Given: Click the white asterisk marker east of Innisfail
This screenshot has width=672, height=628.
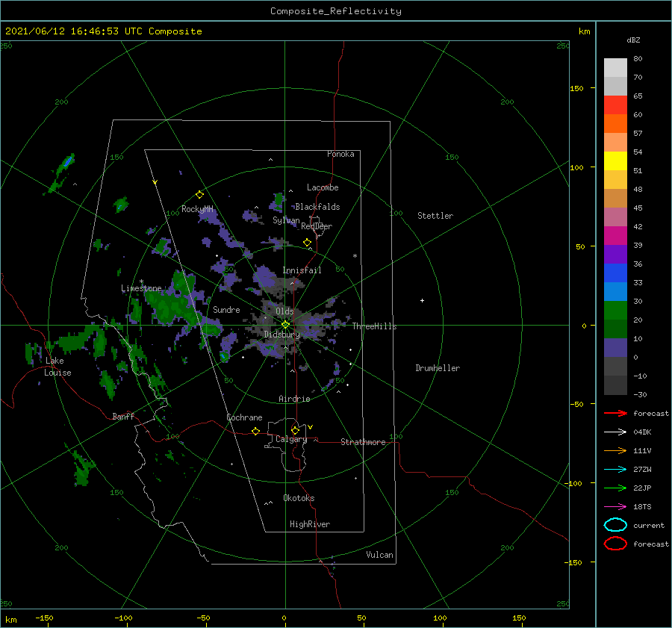Looking at the screenshot, I should [x=355, y=256].
